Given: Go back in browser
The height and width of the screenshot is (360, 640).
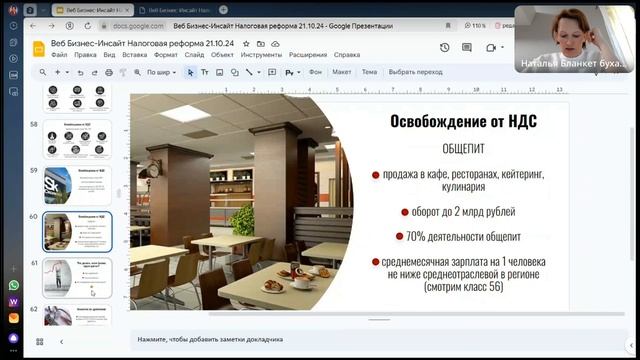Looking at the screenshot, I should [x=33, y=26].
